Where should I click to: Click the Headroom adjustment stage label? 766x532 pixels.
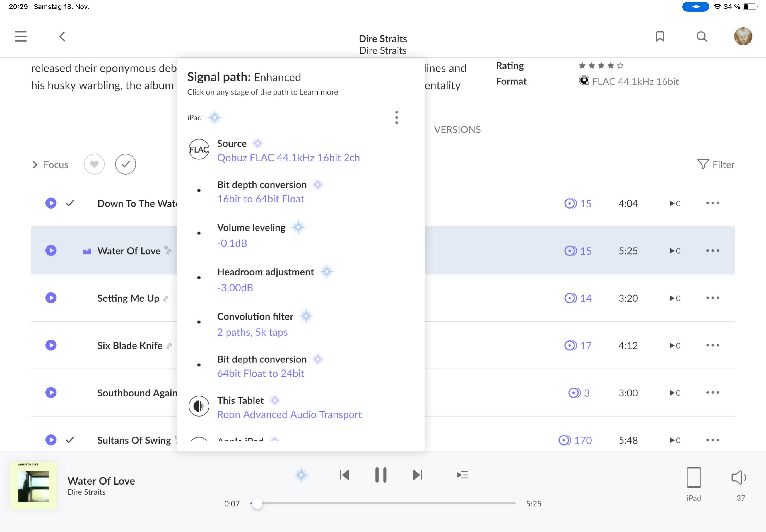tap(266, 272)
